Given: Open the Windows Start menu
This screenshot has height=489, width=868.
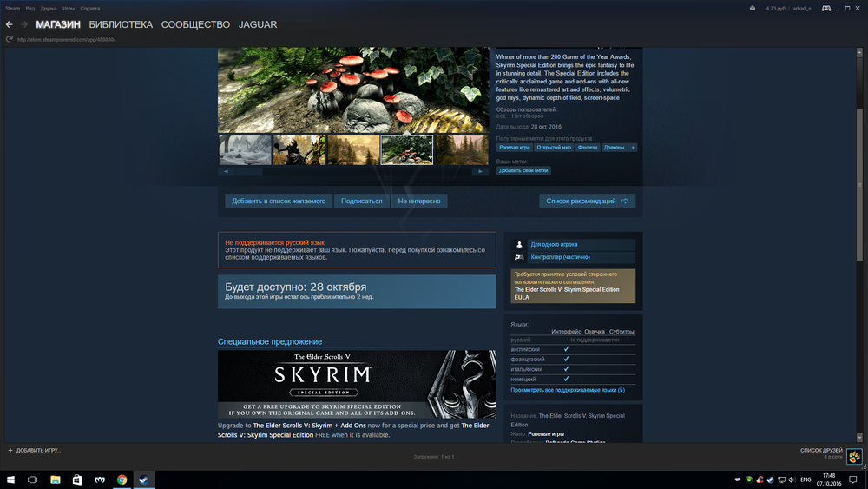Looking at the screenshot, I should click(x=10, y=479).
